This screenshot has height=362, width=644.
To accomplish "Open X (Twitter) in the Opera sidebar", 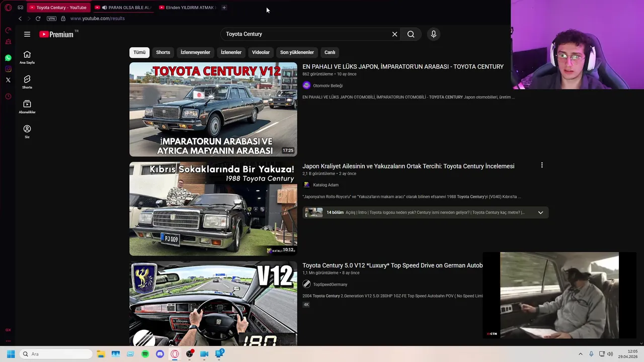I will pyautogui.click(x=8, y=80).
